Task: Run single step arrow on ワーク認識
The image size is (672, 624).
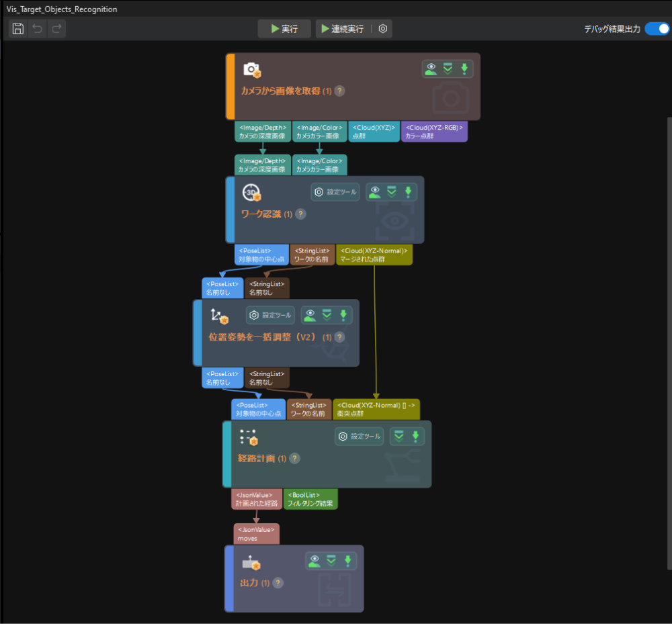Action: pyautogui.click(x=408, y=192)
